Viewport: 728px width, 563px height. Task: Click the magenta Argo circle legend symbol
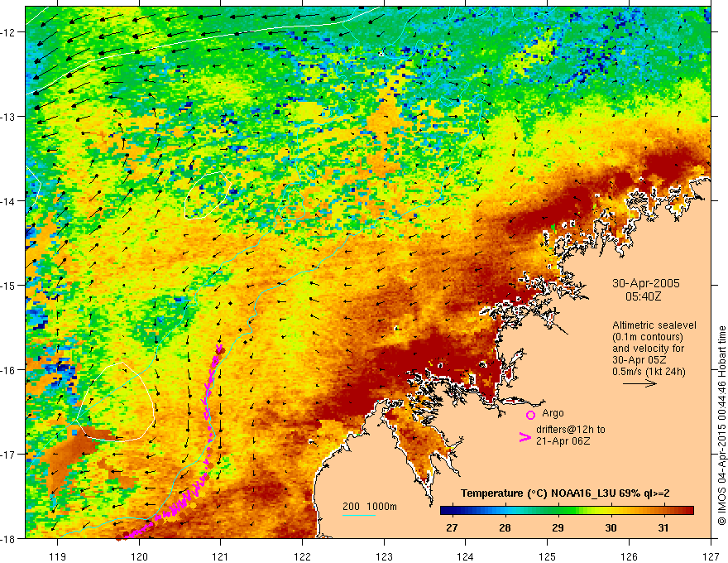(530, 415)
